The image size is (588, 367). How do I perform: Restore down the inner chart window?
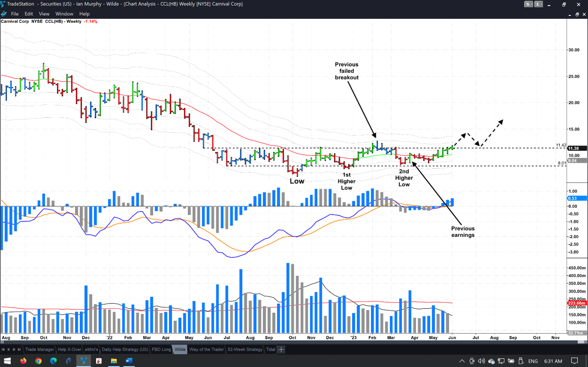click(577, 14)
